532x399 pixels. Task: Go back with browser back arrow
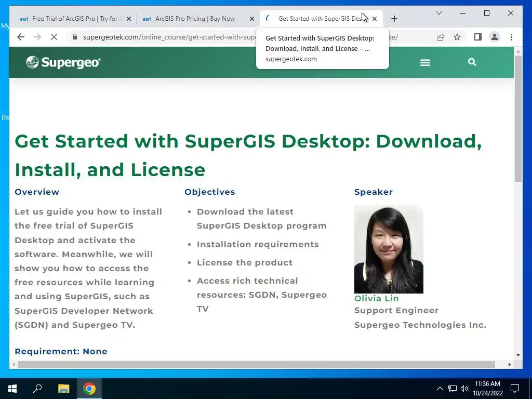coord(21,37)
